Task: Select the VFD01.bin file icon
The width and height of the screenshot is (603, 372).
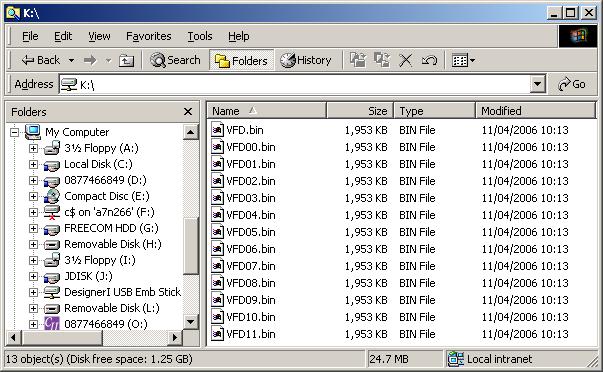Action: coord(217,163)
